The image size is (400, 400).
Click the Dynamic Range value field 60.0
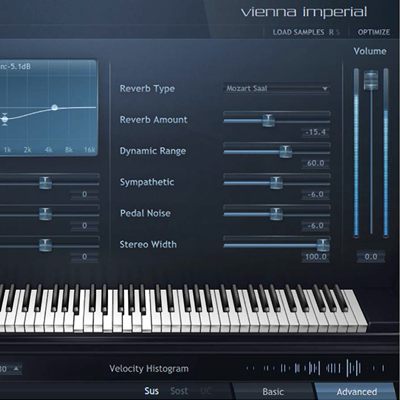[x=315, y=163]
